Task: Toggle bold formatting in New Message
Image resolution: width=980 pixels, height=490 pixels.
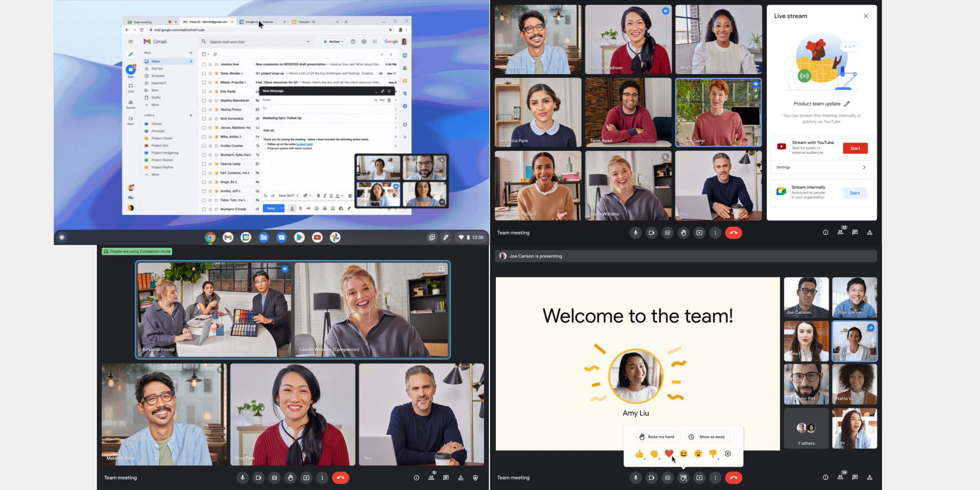Action: (x=318, y=196)
